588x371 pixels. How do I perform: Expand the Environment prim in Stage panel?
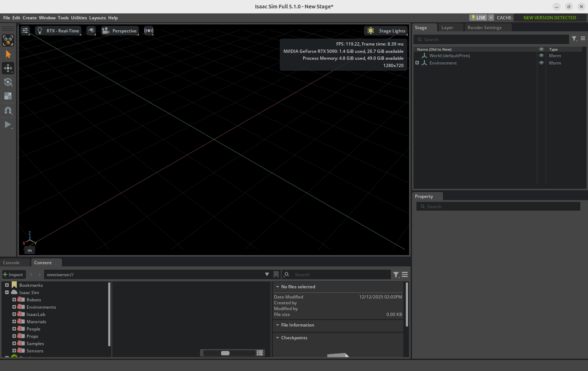pos(417,63)
